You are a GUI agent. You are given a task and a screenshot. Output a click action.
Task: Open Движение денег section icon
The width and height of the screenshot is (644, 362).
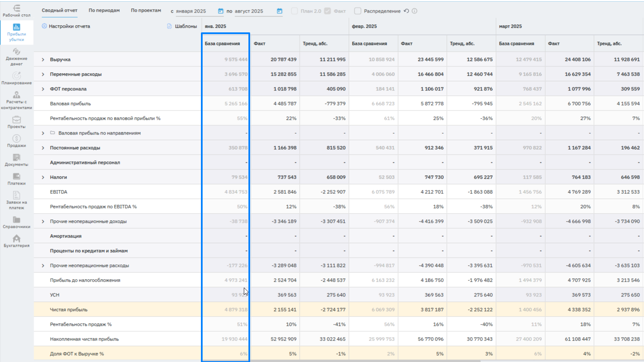pyautogui.click(x=16, y=52)
